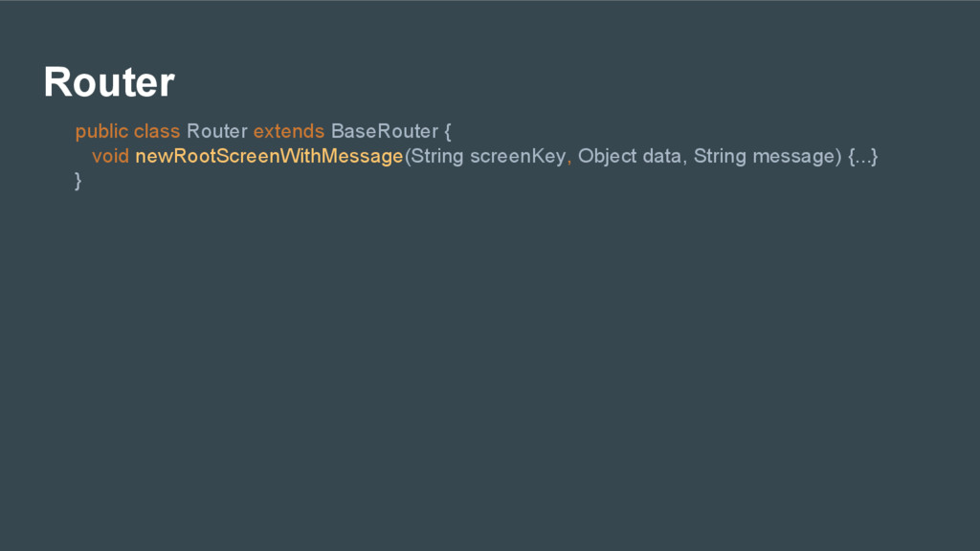Click the 'message' parameter name
Screen dimensions: 980x551
coord(793,157)
